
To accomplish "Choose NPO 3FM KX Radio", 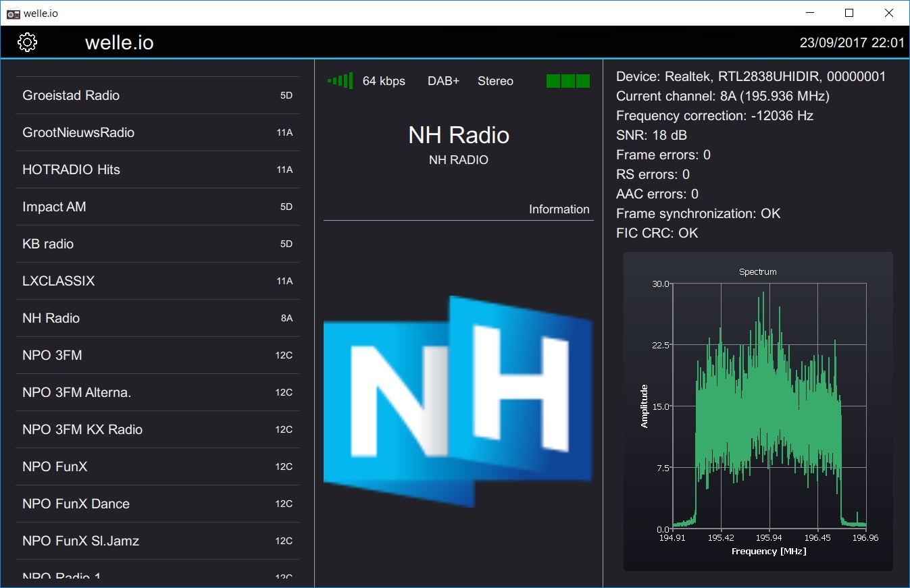I will click(157, 429).
